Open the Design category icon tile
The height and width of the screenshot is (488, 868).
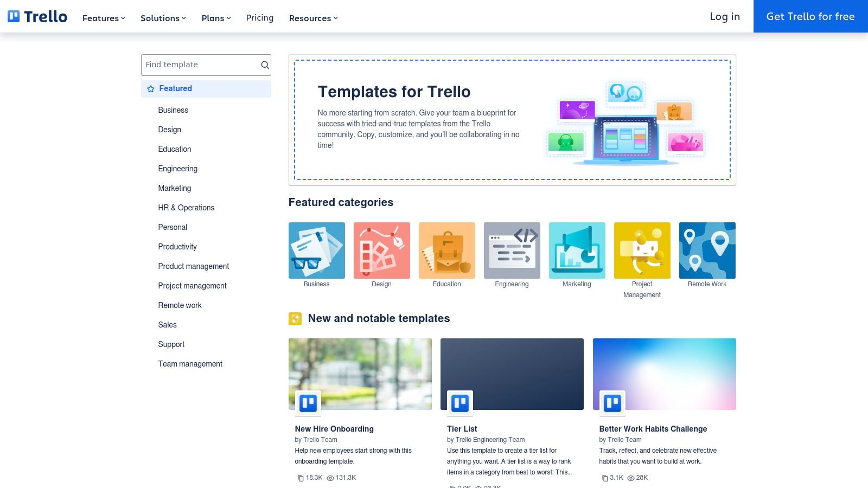click(382, 251)
